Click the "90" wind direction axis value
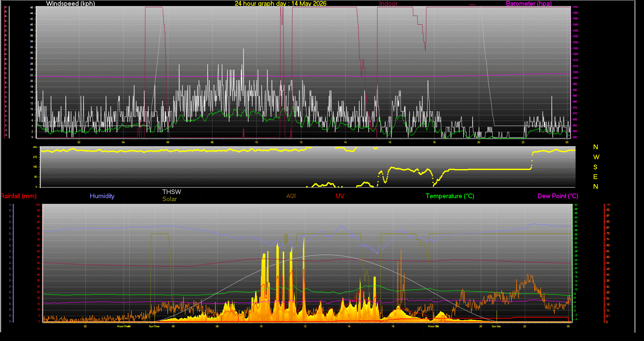The height and width of the screenshot is (341, 644). pyautogui.click(x=36, y=177)
